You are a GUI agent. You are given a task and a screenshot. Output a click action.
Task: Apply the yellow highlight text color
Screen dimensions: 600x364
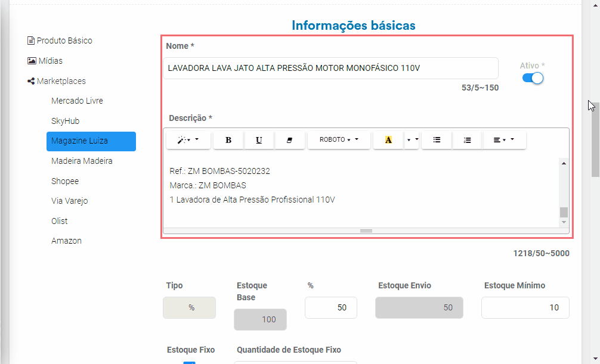tap(388, 140)
